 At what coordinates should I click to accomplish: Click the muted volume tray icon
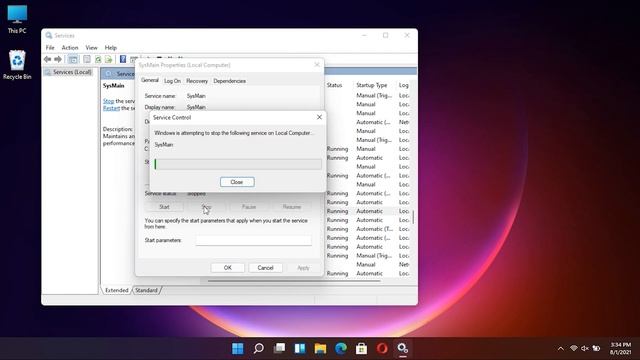[585, 348]
